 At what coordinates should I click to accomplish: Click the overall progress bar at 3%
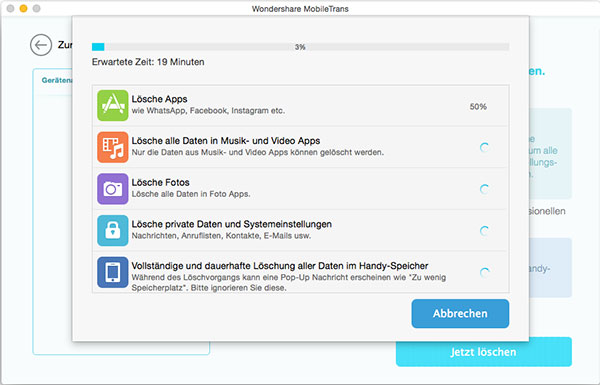[x=300, y=47]
